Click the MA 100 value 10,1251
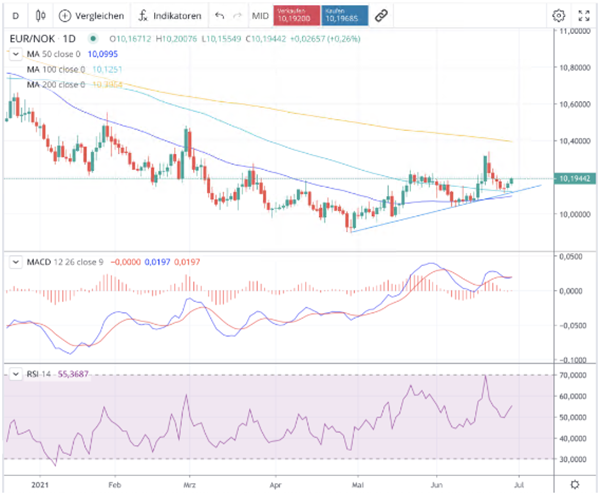This screenshot has height=497, width=600. pyautogui.click(x=107, y=69)
